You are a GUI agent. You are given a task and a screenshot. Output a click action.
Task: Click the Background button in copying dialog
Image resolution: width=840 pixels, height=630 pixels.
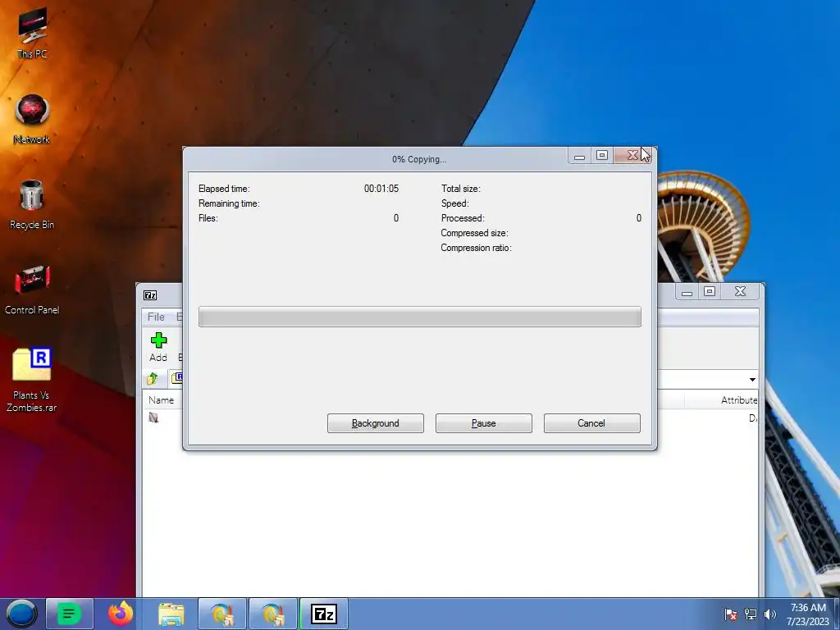tap(375, 423)
